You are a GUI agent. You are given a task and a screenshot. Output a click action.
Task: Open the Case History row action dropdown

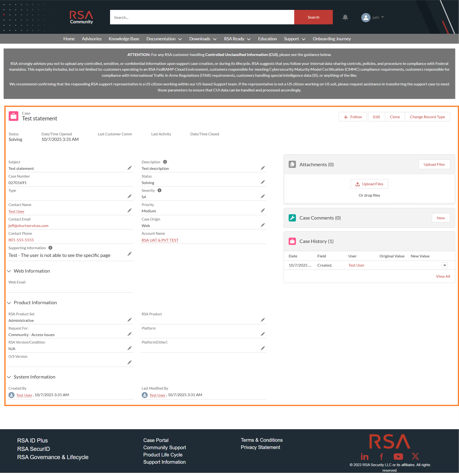pyautogui.click(x=445, y=265)
